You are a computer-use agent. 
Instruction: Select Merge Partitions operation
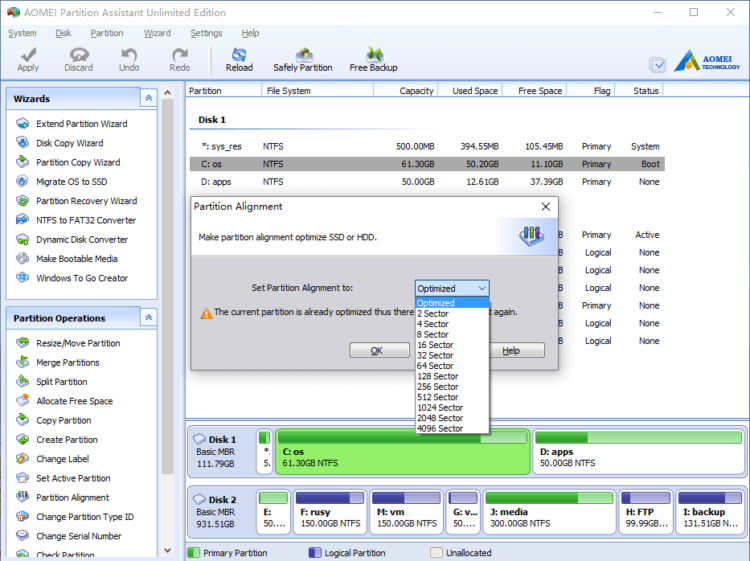click(67, 363)
